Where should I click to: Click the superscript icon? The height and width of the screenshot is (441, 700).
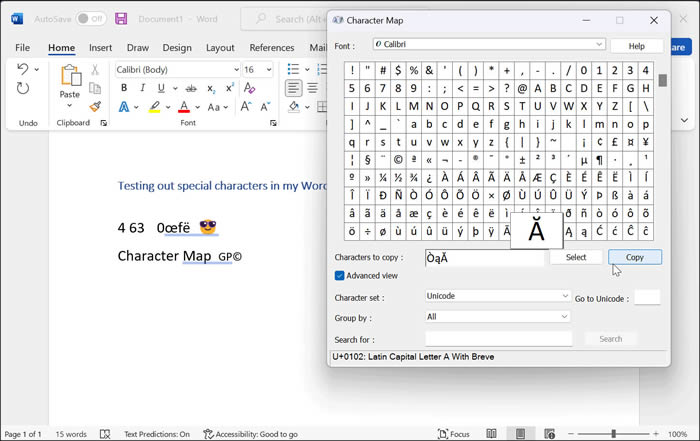click(229, 88)
